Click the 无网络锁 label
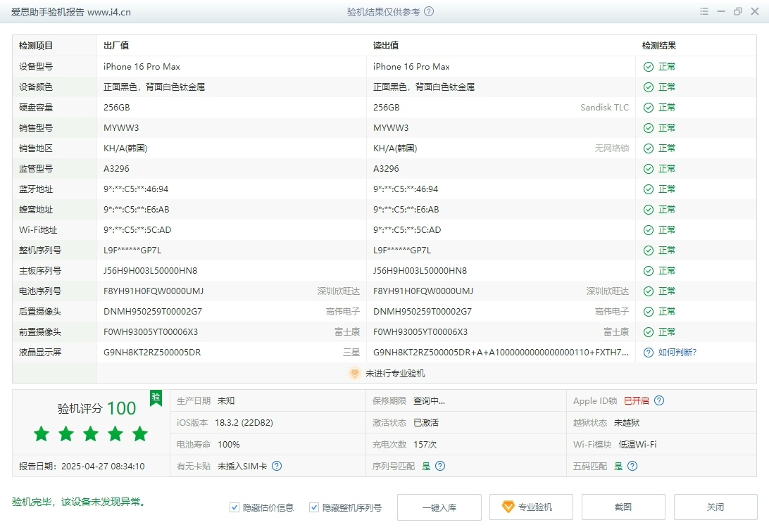The width and height of the screenshot is (769, 532). click(612, 148)
